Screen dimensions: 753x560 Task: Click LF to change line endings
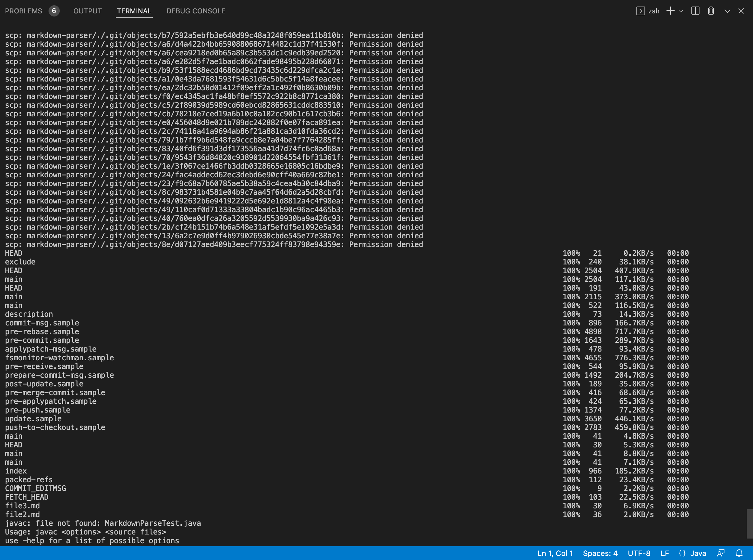coord(665,553)
